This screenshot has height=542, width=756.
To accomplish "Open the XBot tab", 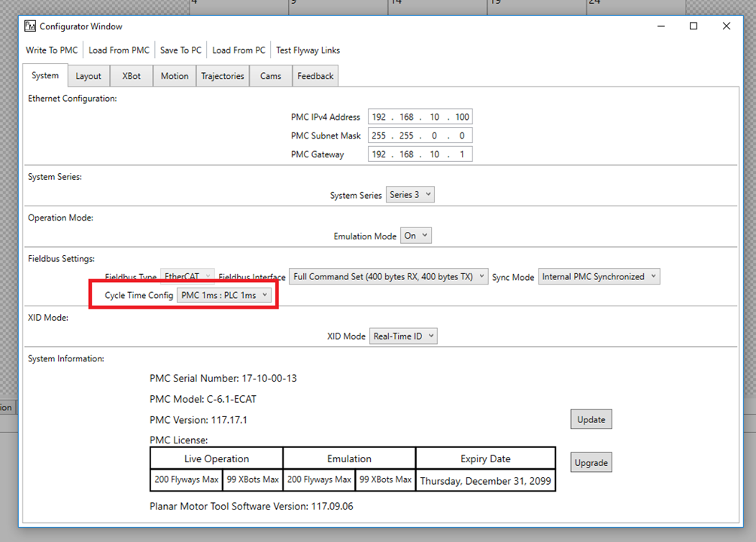I will pyautogui.click(x=132, y=76).
